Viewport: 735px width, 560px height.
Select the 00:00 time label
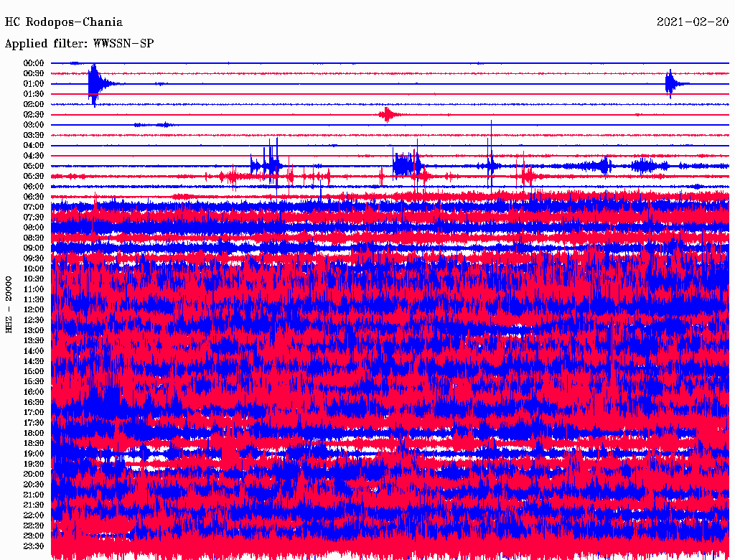click(34, 63)
